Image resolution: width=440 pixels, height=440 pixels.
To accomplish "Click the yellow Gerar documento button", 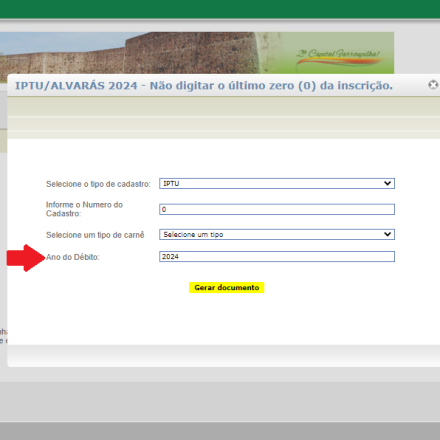I will pos(227,288).
